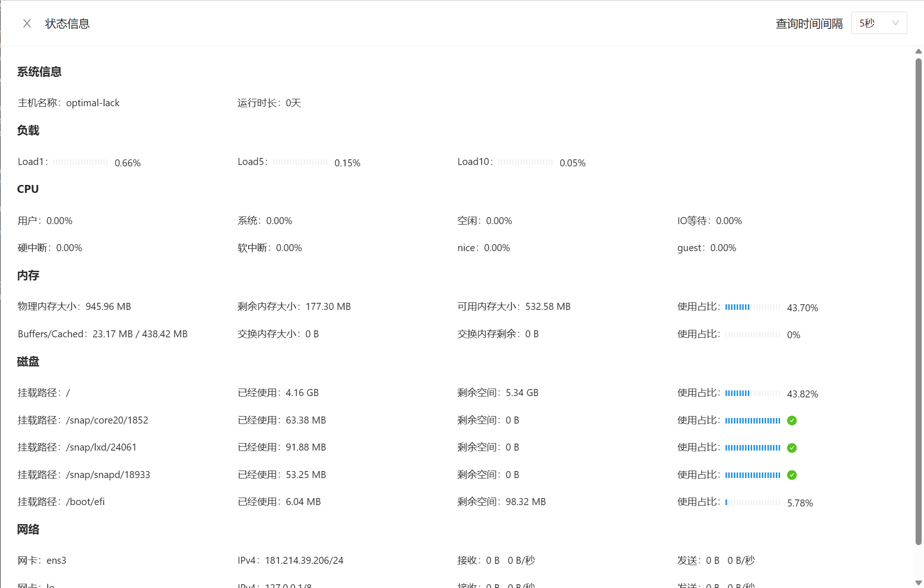Click memory usage bar showing 43.70%
Image resolution: width=924 pixels, height=588 pixels.
753,307
